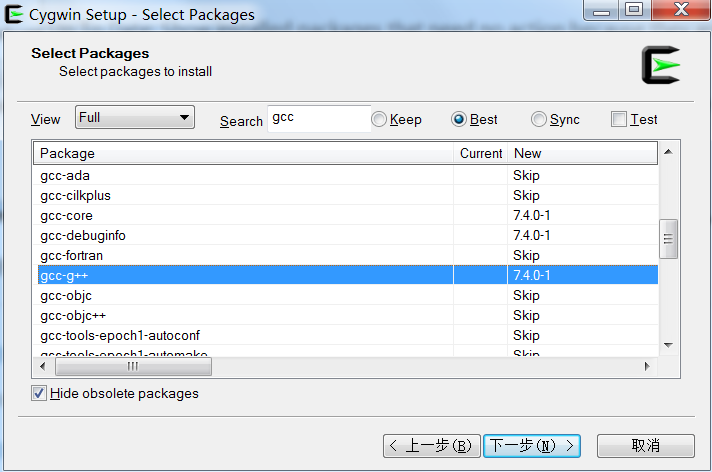Select the gcc-tools-epoch1-autoconf package row
This screenshot has width=712, height=472.
click(346, 335)
